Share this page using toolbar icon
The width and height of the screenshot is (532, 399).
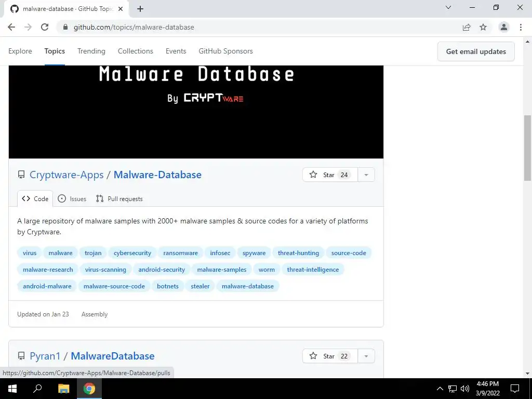point(467,27)
